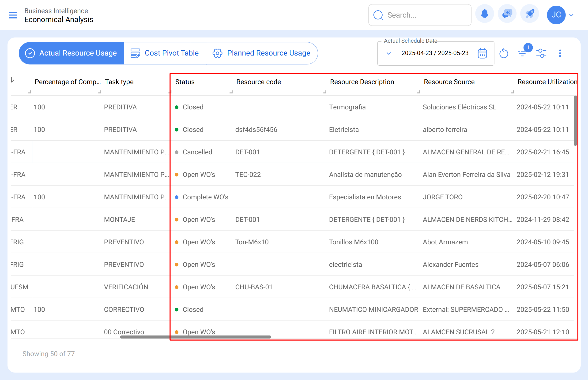Switch to Planned Resource Usage tab
Viewport: 588px width, 380px height.
[262, 53]
